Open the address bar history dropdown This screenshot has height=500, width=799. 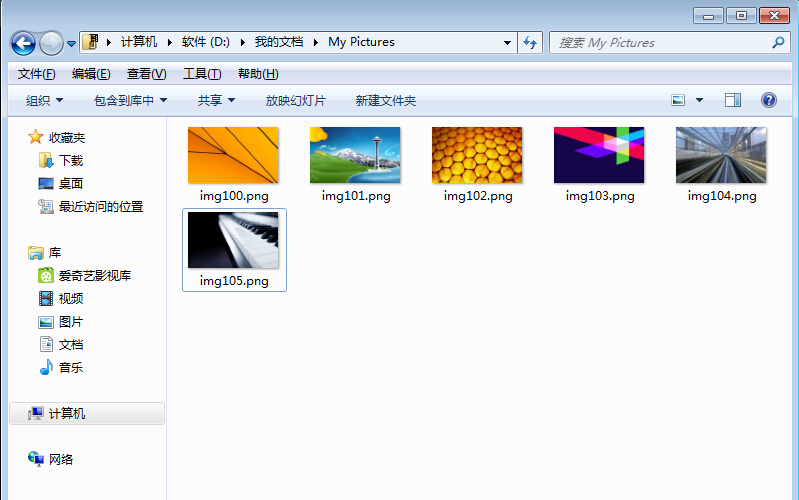point(505,42)
